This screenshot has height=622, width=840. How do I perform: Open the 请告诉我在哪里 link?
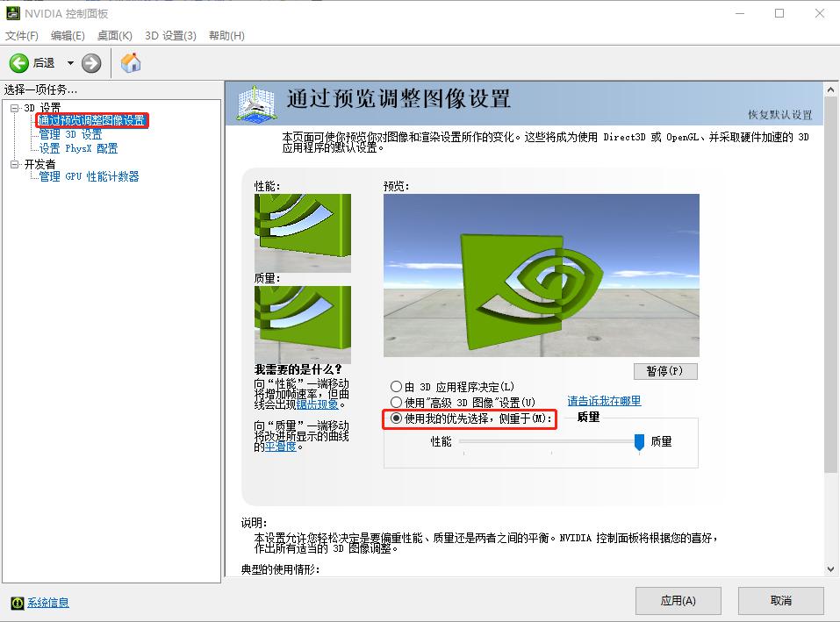coord(603,401)
